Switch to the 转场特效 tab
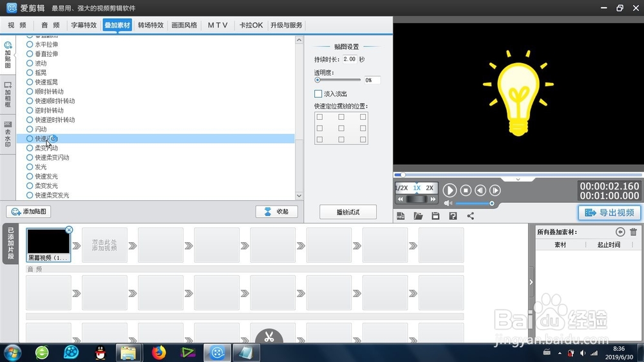The height and width of the screenshot is (362, 644). tap(151, 25)
